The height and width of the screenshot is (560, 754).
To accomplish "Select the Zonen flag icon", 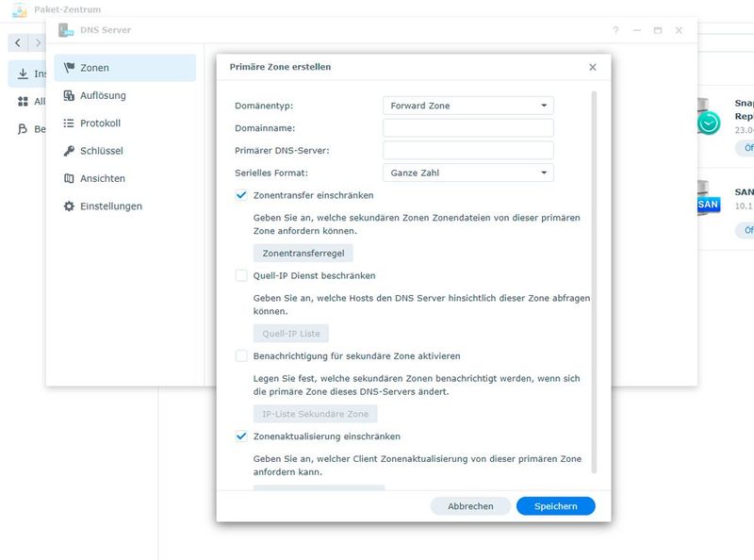I will (69, 67).
